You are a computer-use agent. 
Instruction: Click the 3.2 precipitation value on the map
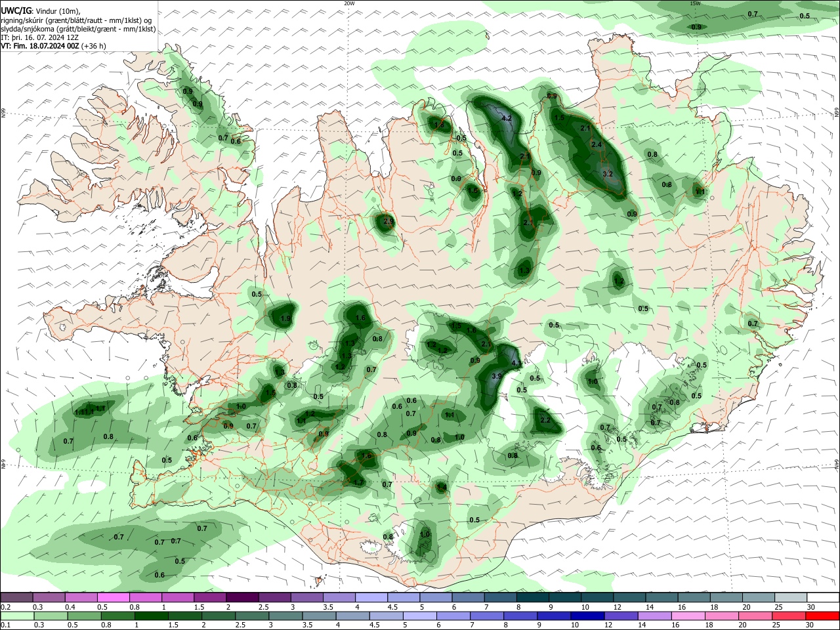click(607, 174)
